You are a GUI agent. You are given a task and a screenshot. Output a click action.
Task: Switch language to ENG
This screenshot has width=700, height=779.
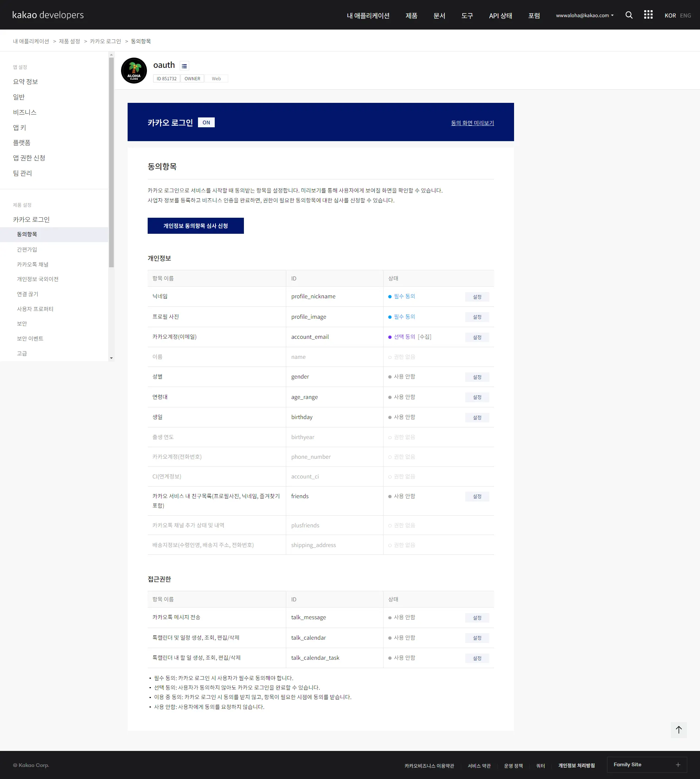pyautogui.click(x=685, y=15)
